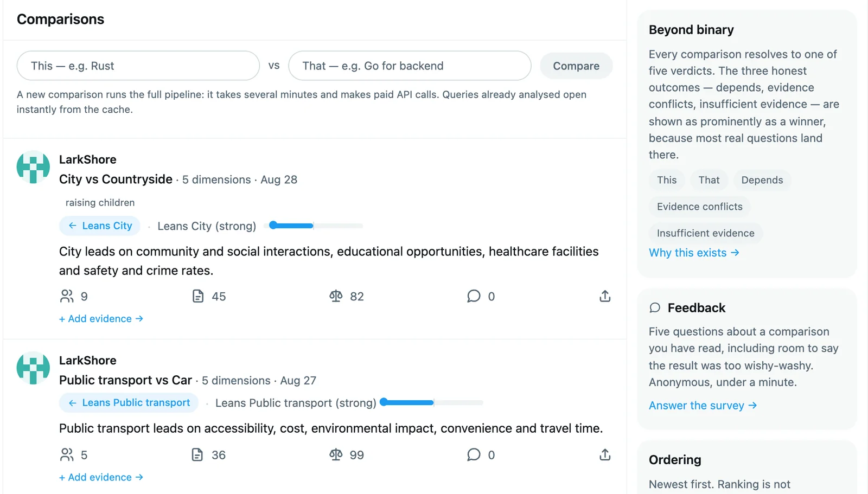Open the 'Why this exists' link
This screenshot has width=868, height=494.
(694, 253)
